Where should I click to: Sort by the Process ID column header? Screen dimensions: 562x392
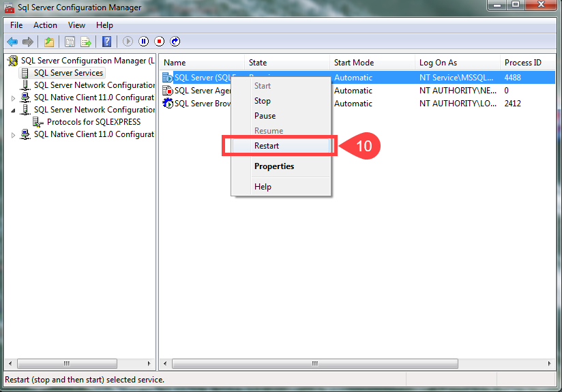coord(528,62)
